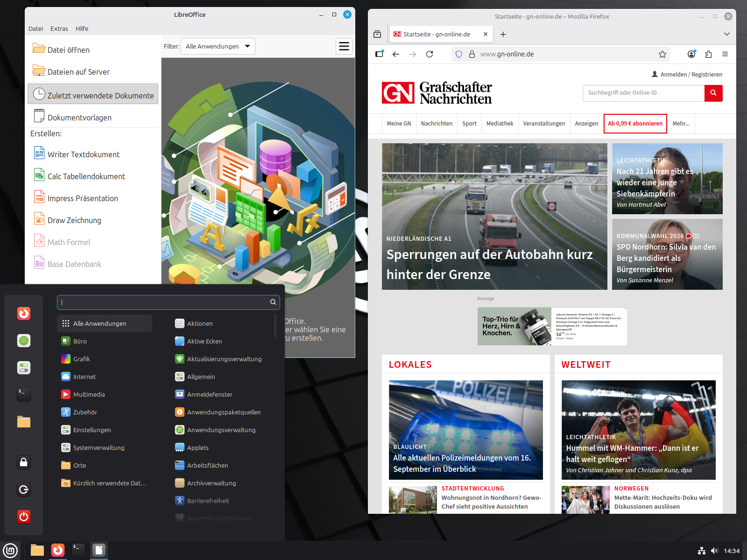747x560 pixels.
Task: Open files folder icon in menu sidebar
Action: [x=24, y=422]
